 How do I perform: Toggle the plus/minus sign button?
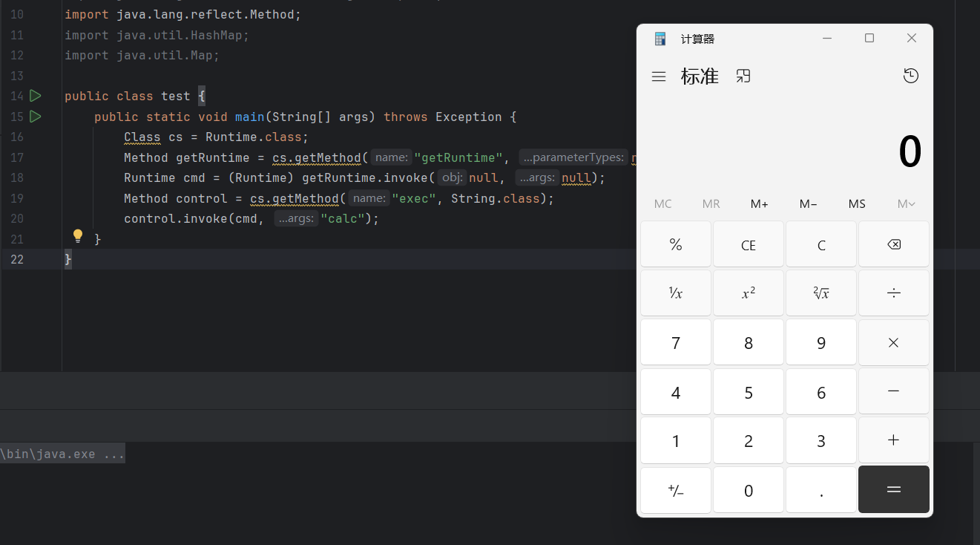click(675, 490)
